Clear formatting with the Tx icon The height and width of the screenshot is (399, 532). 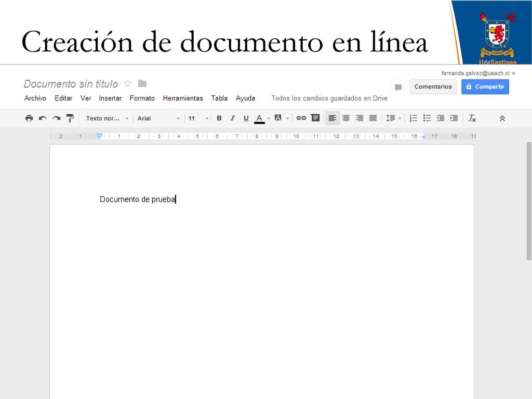(x=472, y=118)
